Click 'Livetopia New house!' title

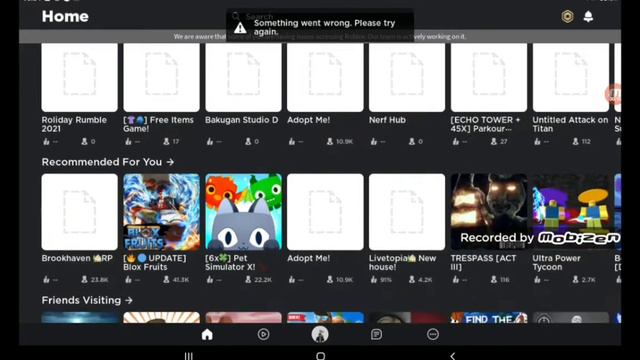click(402, 262)
